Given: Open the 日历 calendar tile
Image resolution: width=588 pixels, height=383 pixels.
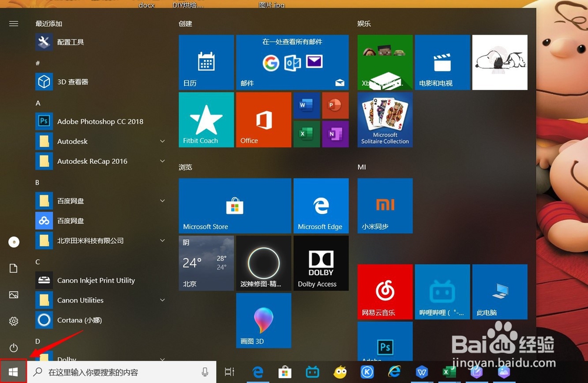Looking at the screenshot, I should (x=206, y=62).
